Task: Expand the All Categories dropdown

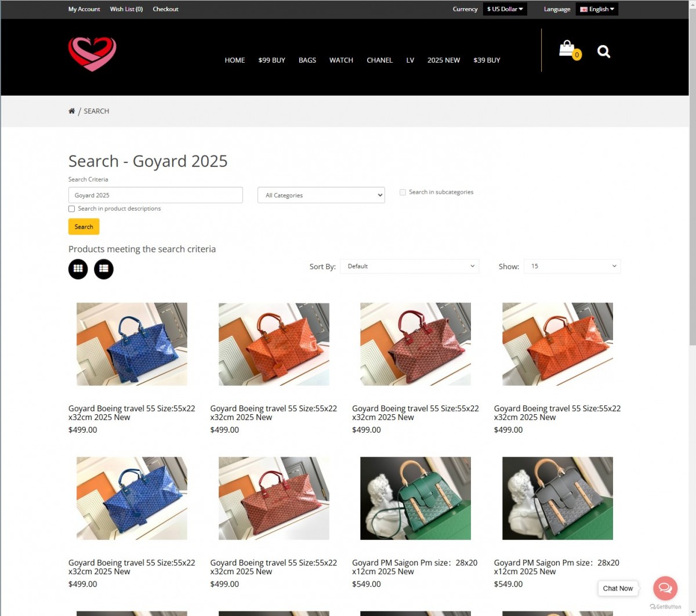Action: [x=321, y=195]
